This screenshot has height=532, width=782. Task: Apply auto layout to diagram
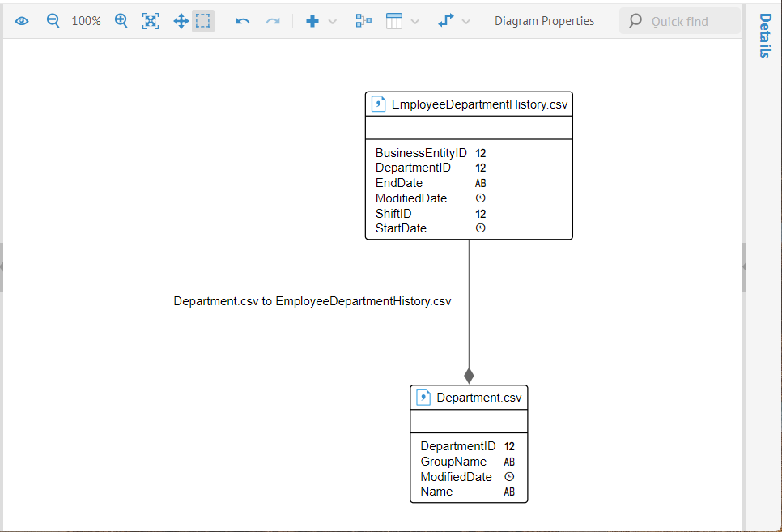[x=363, y=21]
